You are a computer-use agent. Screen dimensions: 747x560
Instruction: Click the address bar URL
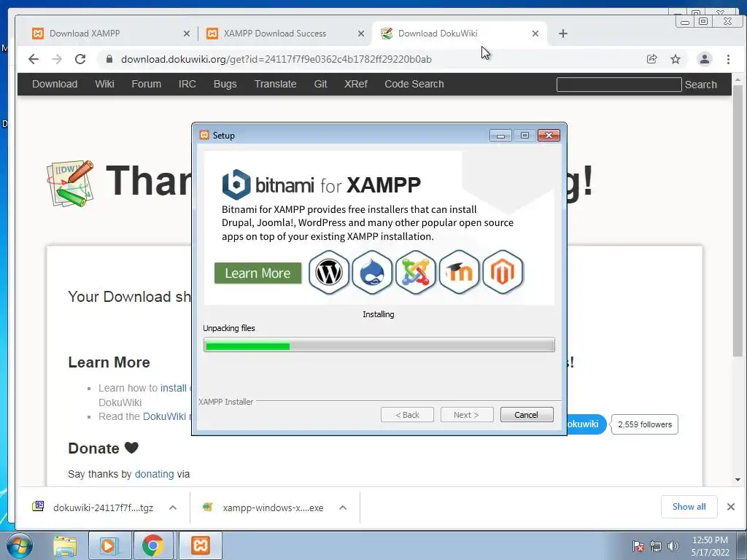276,60
